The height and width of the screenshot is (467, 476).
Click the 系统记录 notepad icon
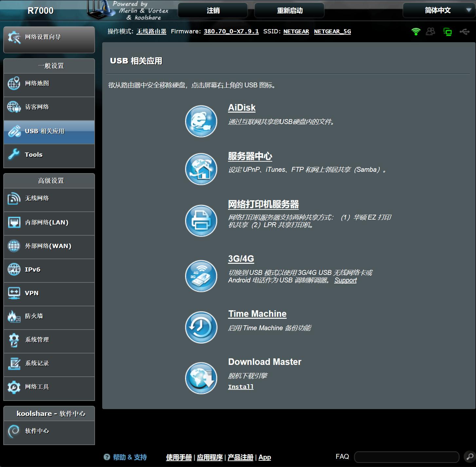click(x=14, y=364)
